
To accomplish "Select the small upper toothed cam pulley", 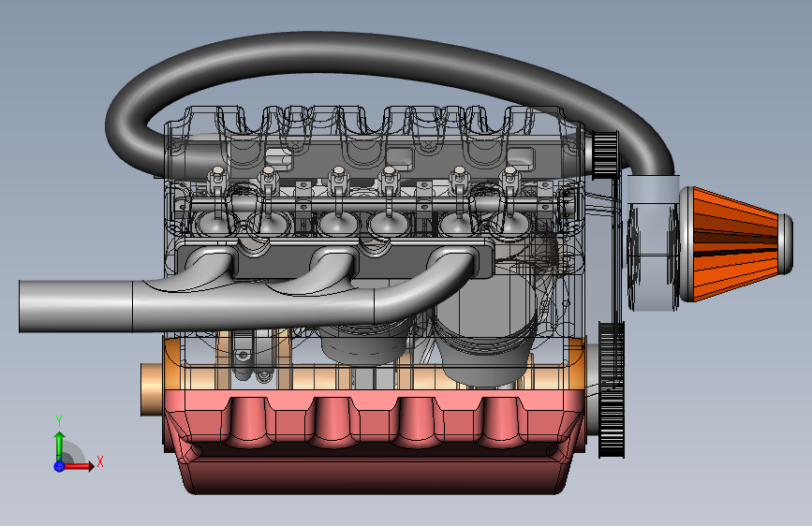I will click(x=605, y=154).
